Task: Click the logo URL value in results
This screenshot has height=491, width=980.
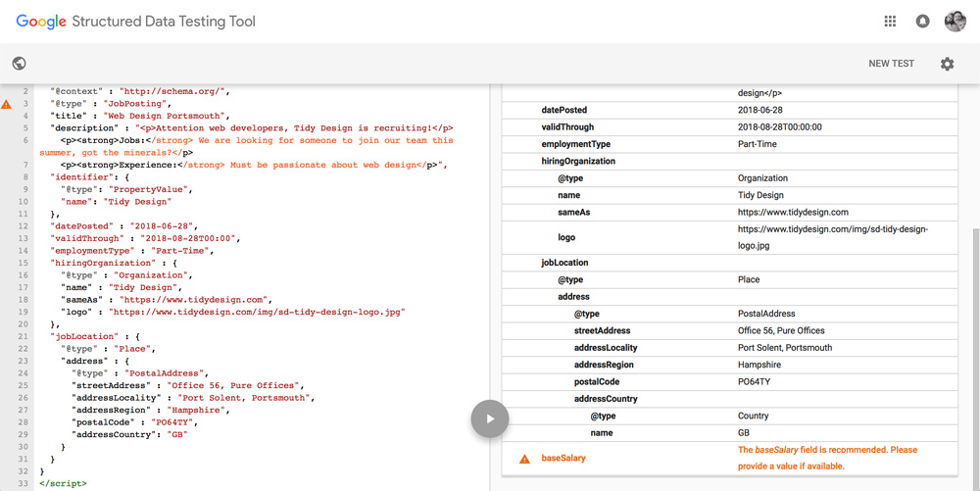Action: coord(833,237)
